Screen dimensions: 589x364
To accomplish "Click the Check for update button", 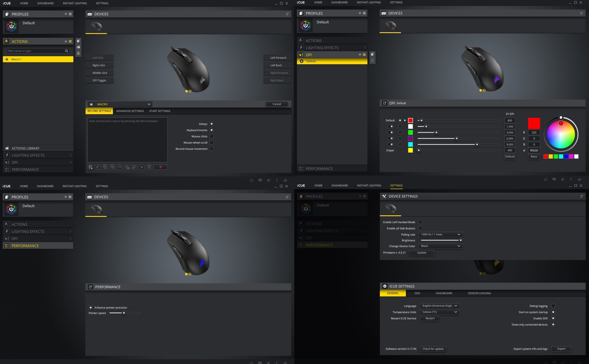I will (x=433, y=349).
